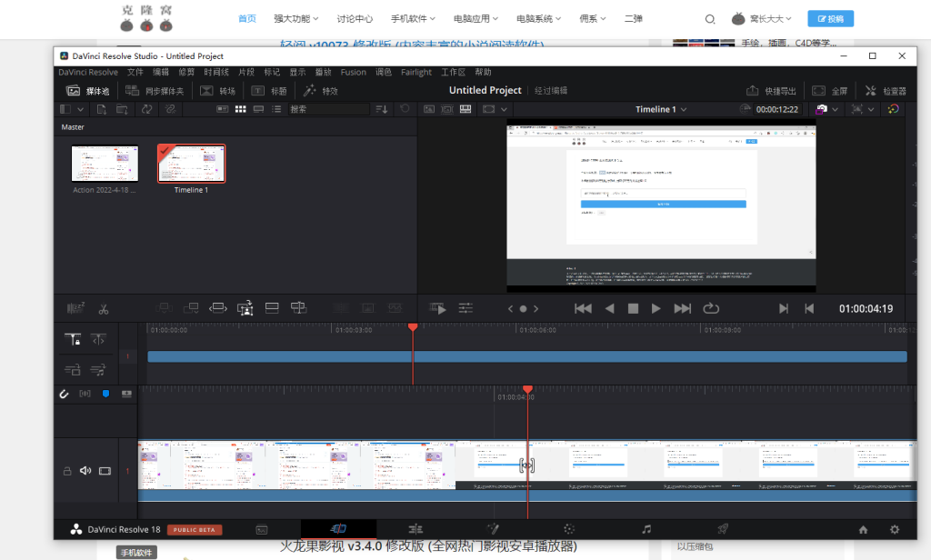Image resolution: width=931 pixels, height=560 pixels.
Task: Switch media pool to list view
Action: click(x=276, y=109)
